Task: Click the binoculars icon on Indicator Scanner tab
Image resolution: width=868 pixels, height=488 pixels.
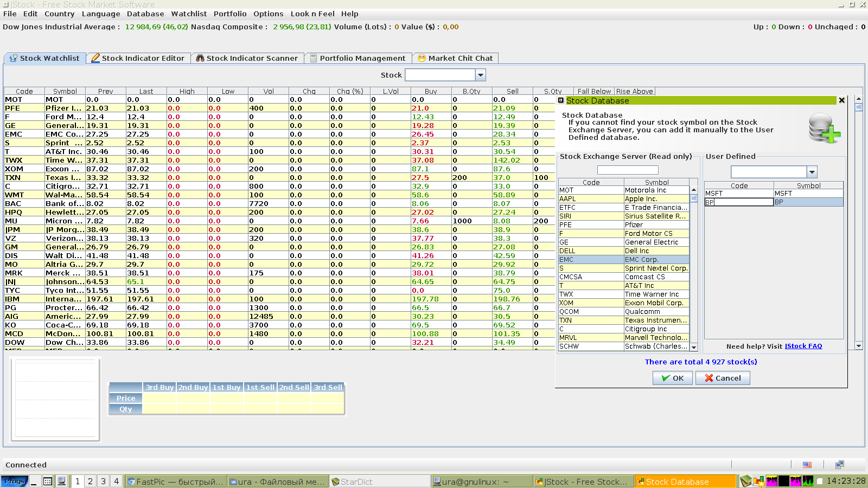Action: click(x=200, y=58)
